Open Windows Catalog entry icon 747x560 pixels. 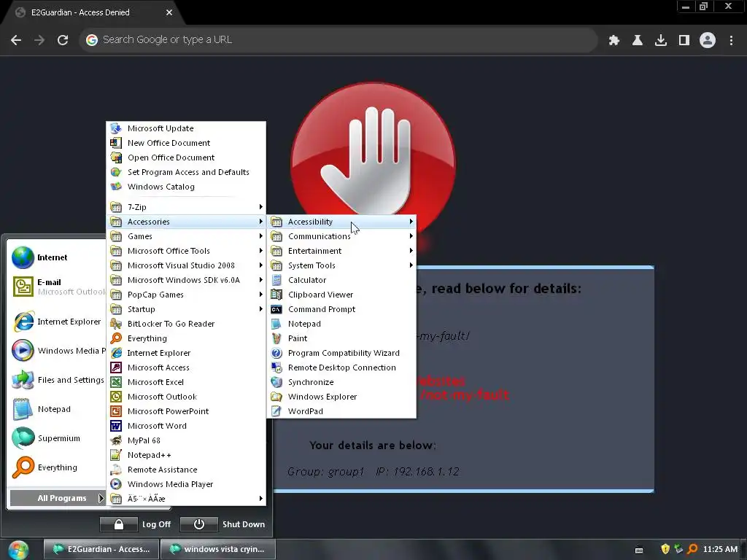(116, 187)
